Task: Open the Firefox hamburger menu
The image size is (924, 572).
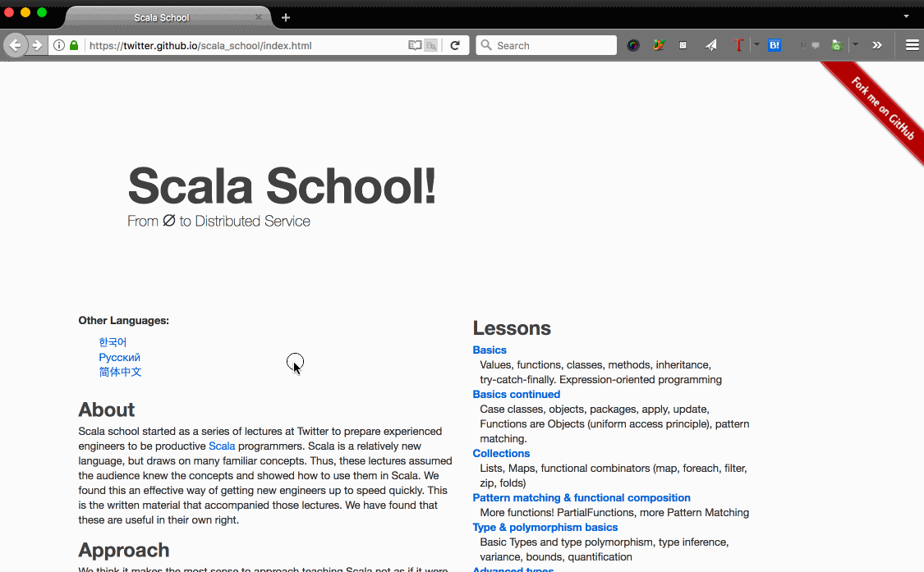Action: click(x=912, y=45)
